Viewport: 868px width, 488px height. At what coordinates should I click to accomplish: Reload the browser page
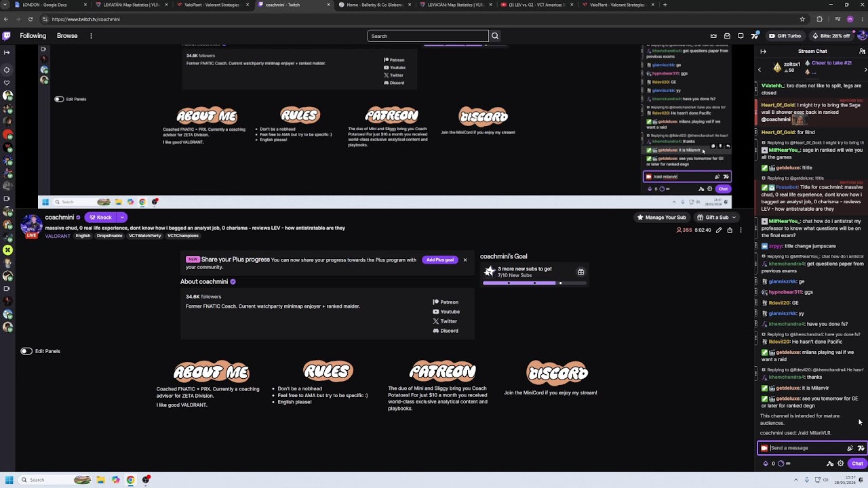30,19
